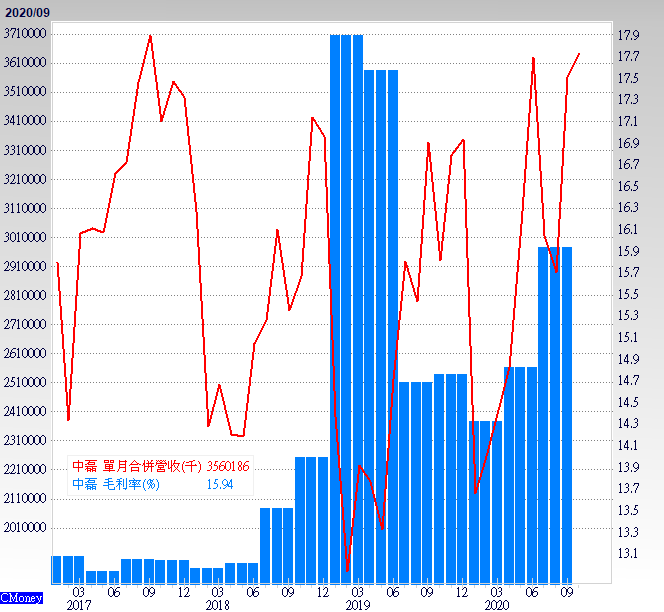Click the left axis label 3310000

tap(25, 150)
